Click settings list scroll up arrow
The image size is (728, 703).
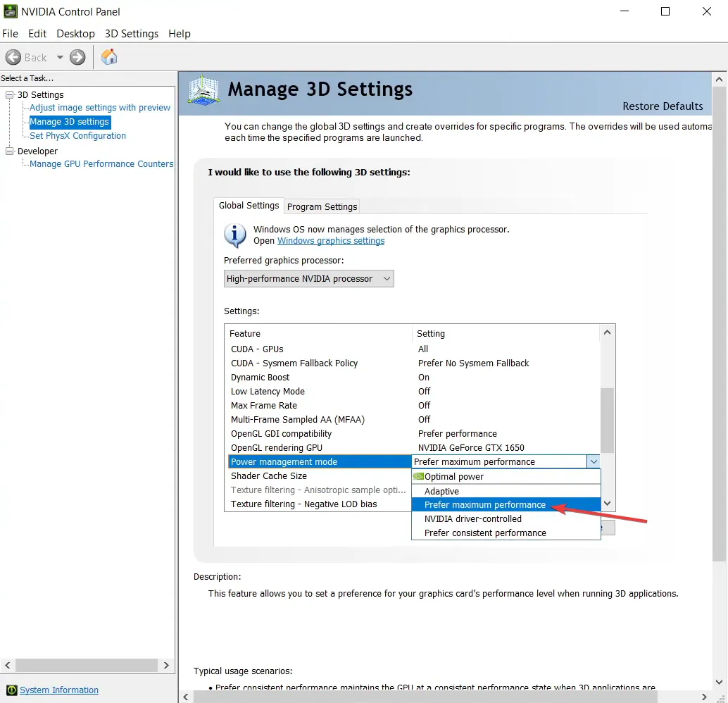pyautogui.click(x=607, y=332)
